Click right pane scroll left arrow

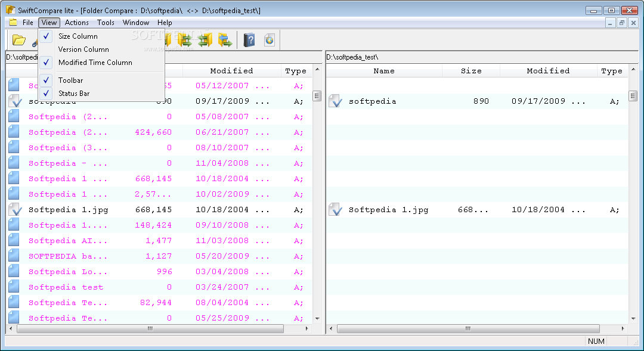(331, 328)
